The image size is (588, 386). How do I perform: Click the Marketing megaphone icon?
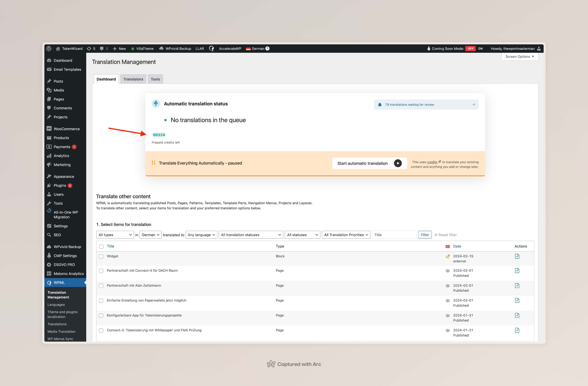(x=49, y=164)
